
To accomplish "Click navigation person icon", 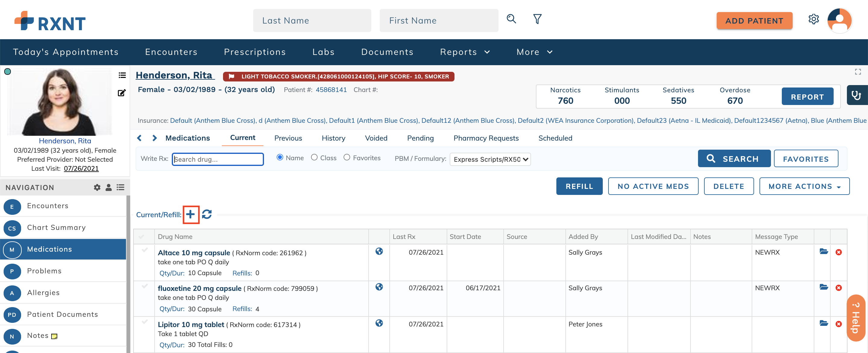I will [108, 187].
